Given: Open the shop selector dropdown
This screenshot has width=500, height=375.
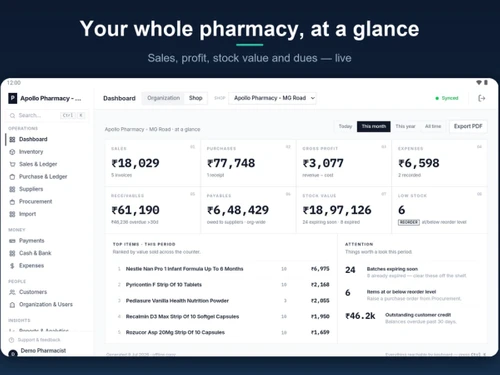Looking at the screenshot, I should 272,98.
